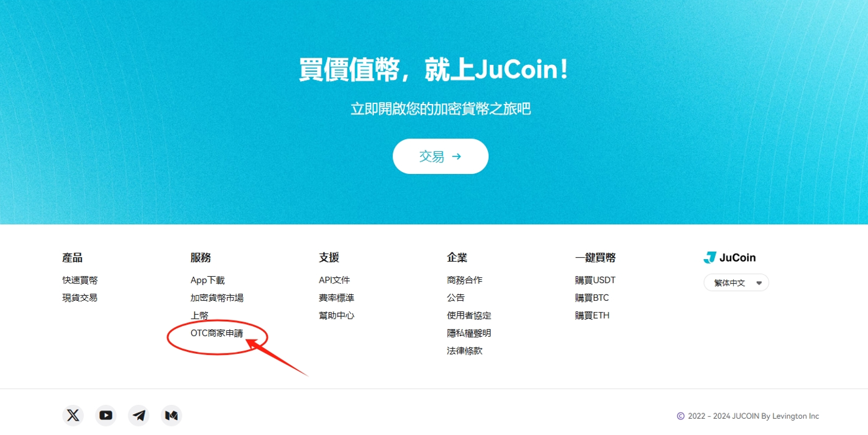
Task: Open the 幫助中心 link
Action: pos(336,315)
